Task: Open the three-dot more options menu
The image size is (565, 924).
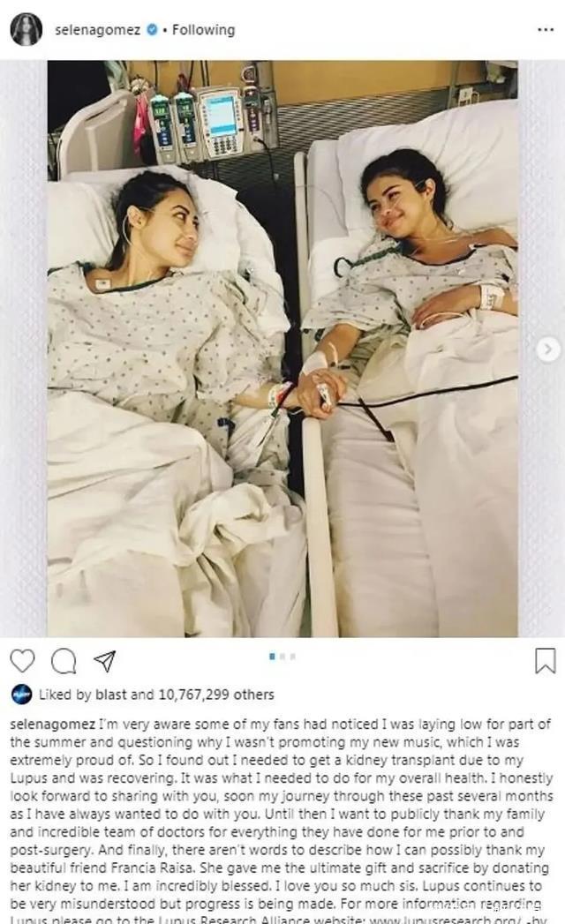Action: (546, 29)
